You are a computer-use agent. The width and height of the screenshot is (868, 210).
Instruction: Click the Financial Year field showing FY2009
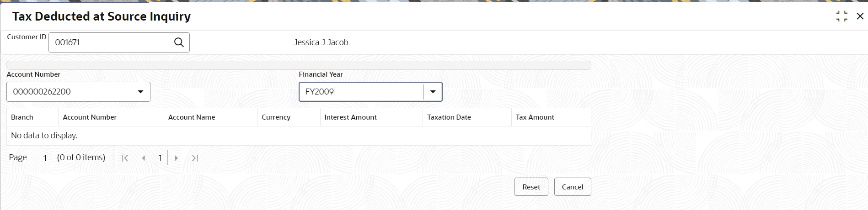point(361,92)
